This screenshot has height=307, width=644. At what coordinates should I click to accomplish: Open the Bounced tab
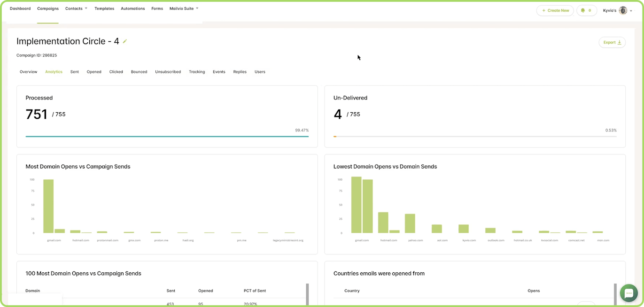139,72
